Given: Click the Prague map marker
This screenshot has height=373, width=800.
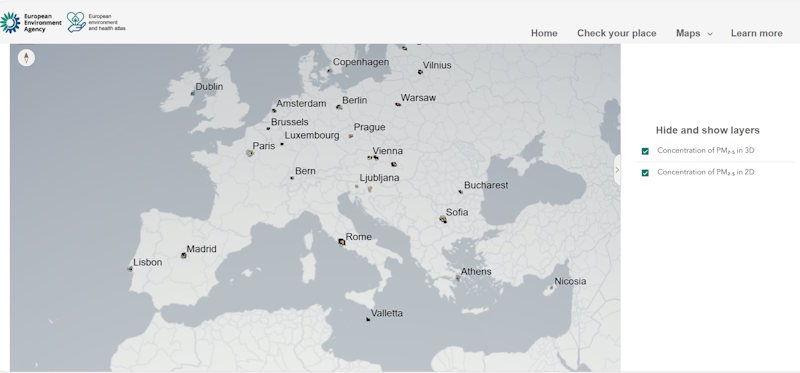Looking at the screenshot, I should coord(351,136).
